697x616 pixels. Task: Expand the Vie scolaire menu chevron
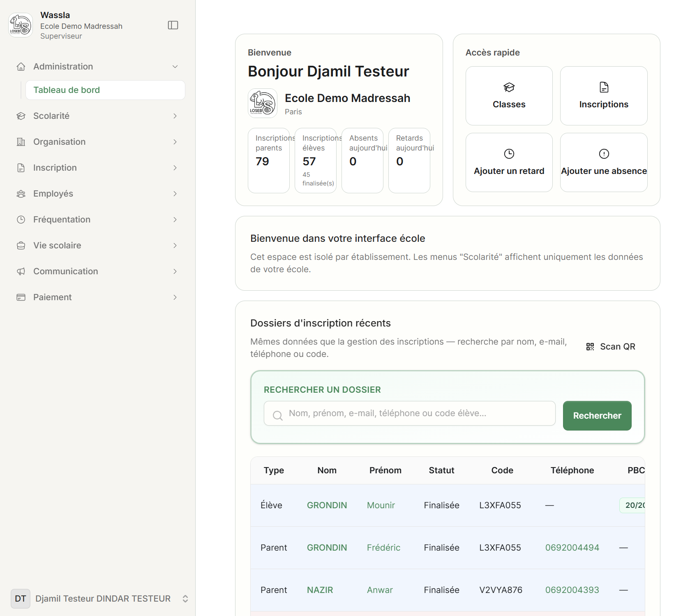point(175,245)
